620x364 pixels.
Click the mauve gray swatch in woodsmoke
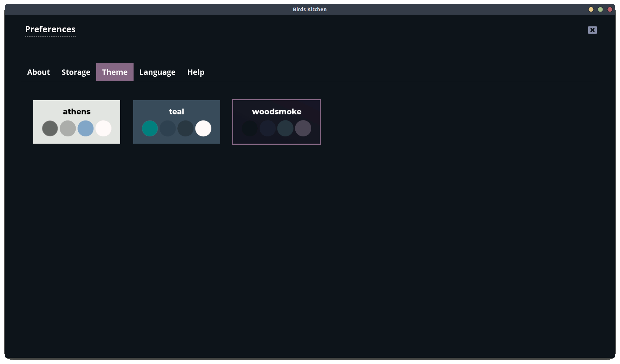[303, 128]
